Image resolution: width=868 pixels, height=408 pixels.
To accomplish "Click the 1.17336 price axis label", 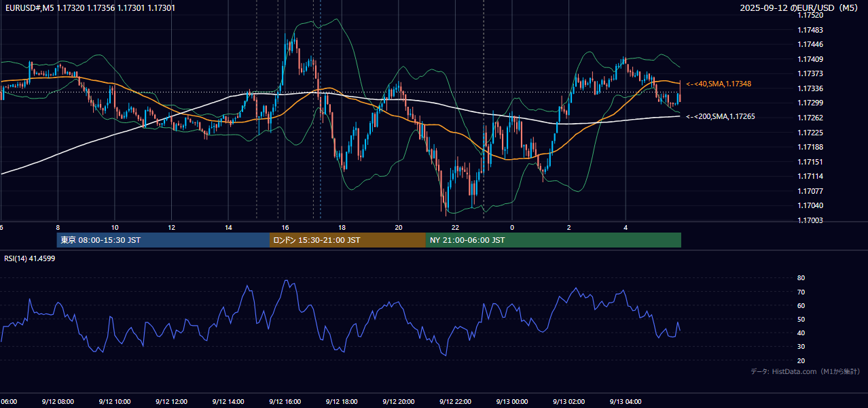I will (810, 88).
